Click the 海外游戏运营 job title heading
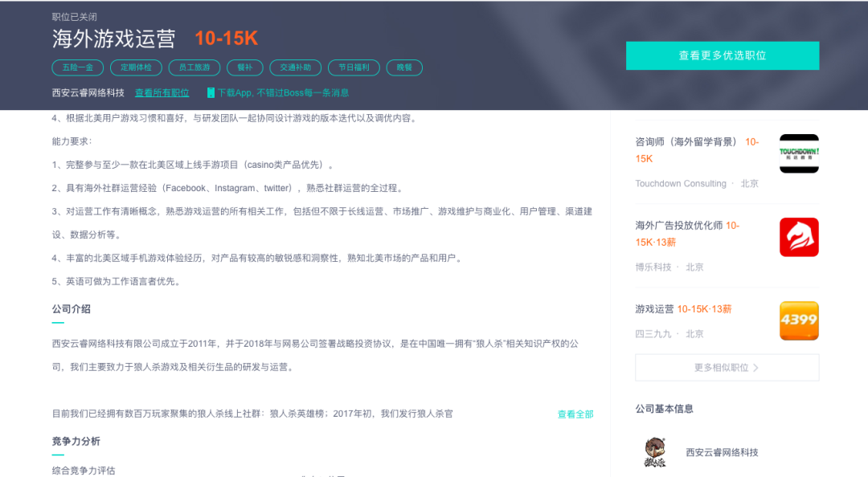This screenshot has height=477, width=868. [x=113, y=39]
